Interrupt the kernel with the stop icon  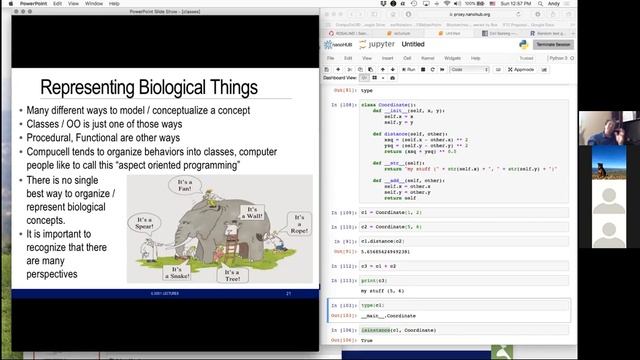click(423, 69)
